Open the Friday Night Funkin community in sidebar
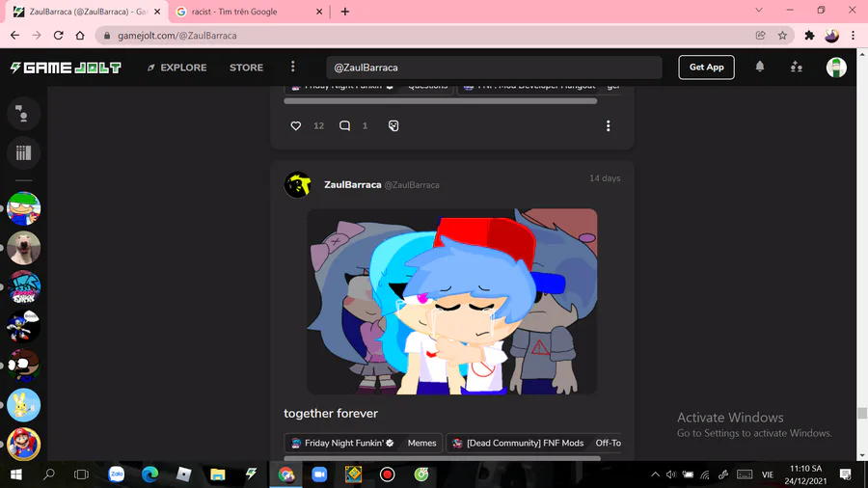Screen dimensions: 868x488 pos(23,287)
